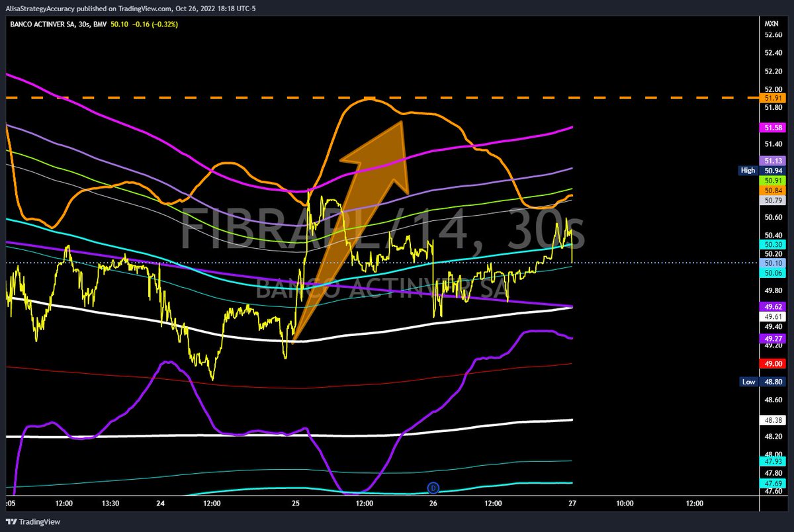Select the white 50.79 price label
Viewport: 794px width, 532px height.
pos(773,200)
